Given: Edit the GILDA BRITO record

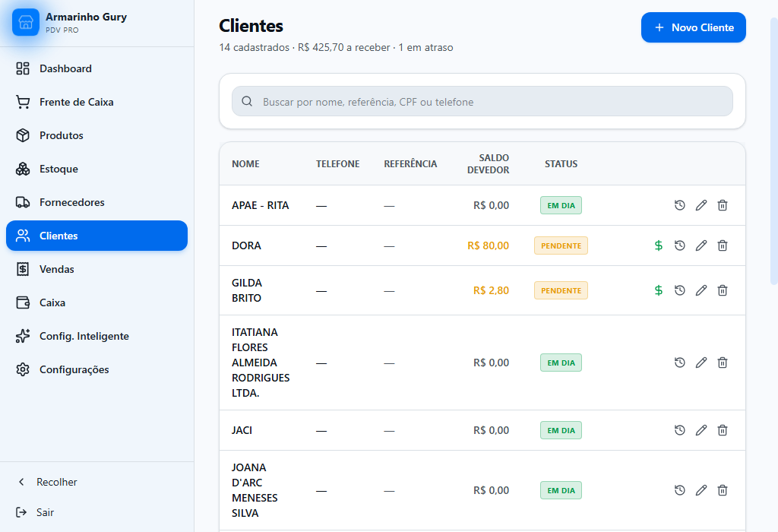Looking at the screenshot, I should [x=701, y=290].
